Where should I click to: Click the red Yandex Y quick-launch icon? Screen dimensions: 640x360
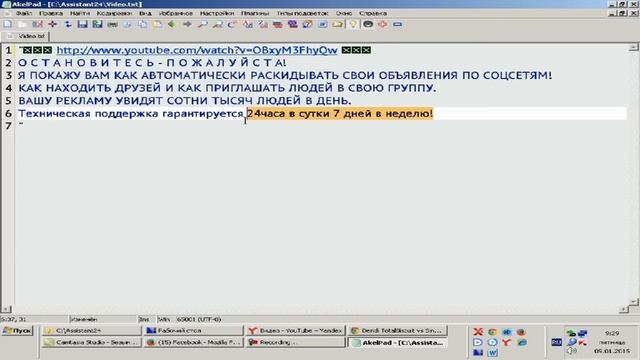(x=506, y=342)
